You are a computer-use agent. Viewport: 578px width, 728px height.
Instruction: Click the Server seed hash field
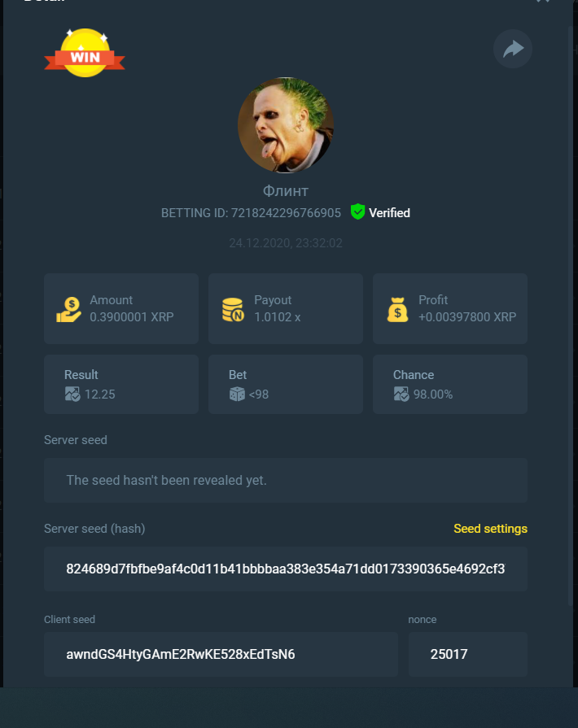pyautogui.click(x=285, y=569)
